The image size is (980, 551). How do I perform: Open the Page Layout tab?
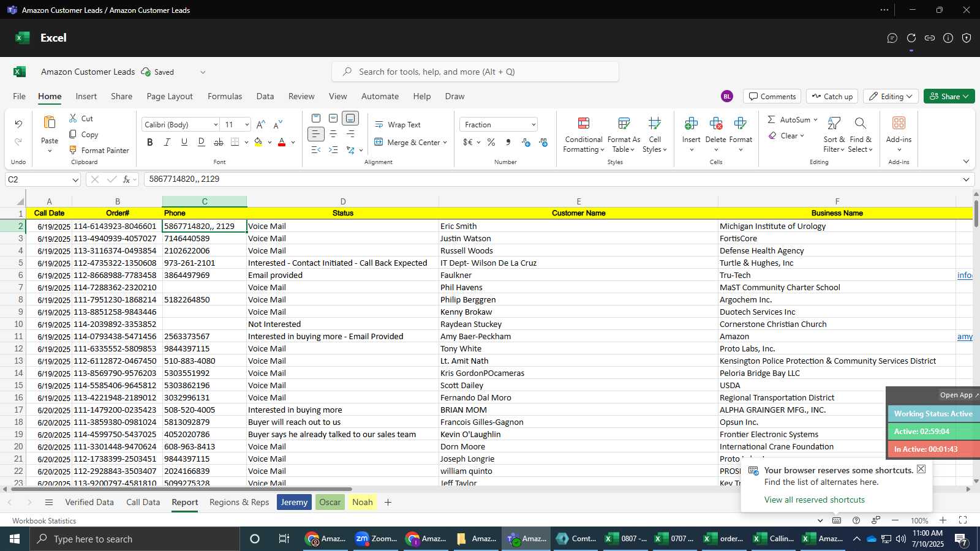[x=170, y=96]
